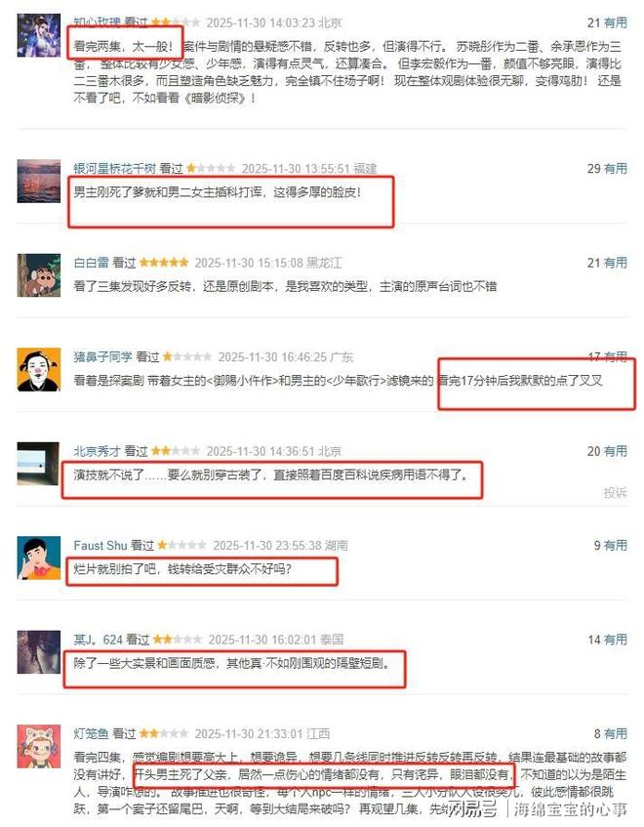Open 猪鼻子同学's clown avatar
The image size is (644, 827).
point(38,369)
